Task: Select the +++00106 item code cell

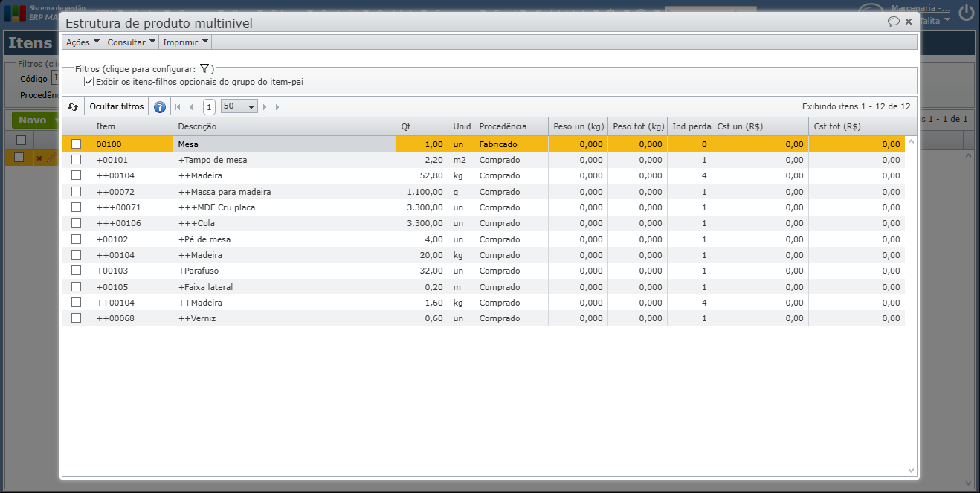Action: [132, 223]
